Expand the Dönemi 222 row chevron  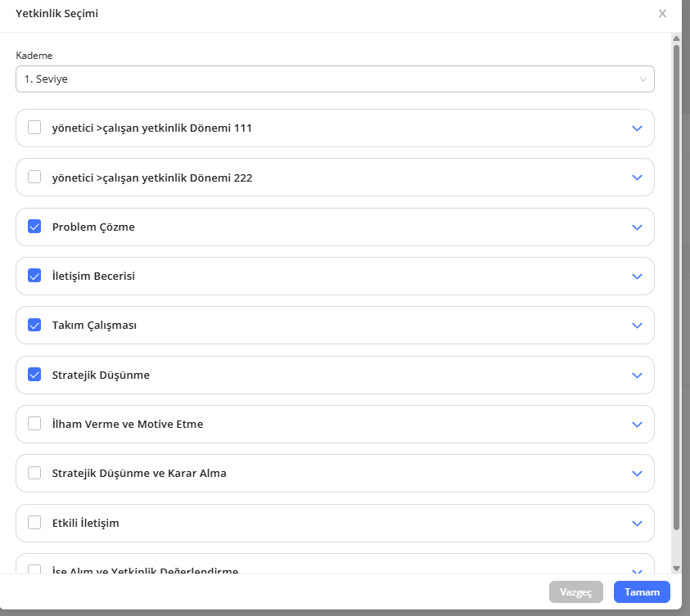pos(638,178)
